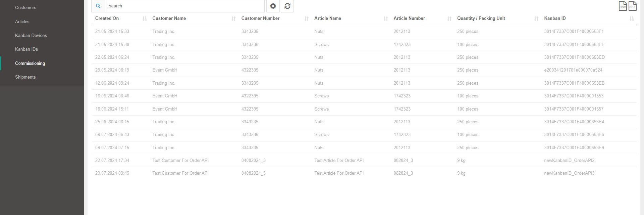Click Kanban ID 3014F7337C001F40000653E9
This screenshot has height=215, width=644.
(x=574, y=147)
